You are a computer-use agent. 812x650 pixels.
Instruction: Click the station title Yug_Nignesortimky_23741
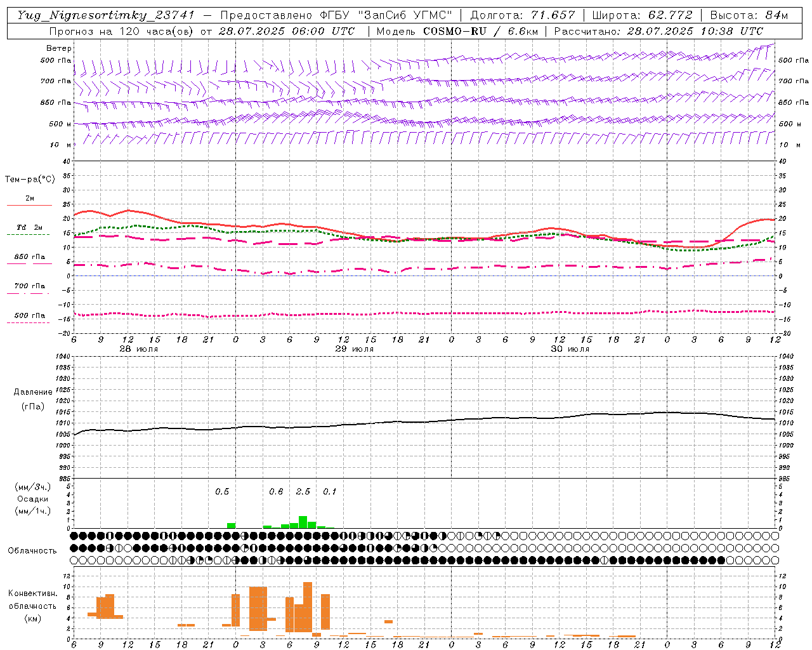[106, 15]
